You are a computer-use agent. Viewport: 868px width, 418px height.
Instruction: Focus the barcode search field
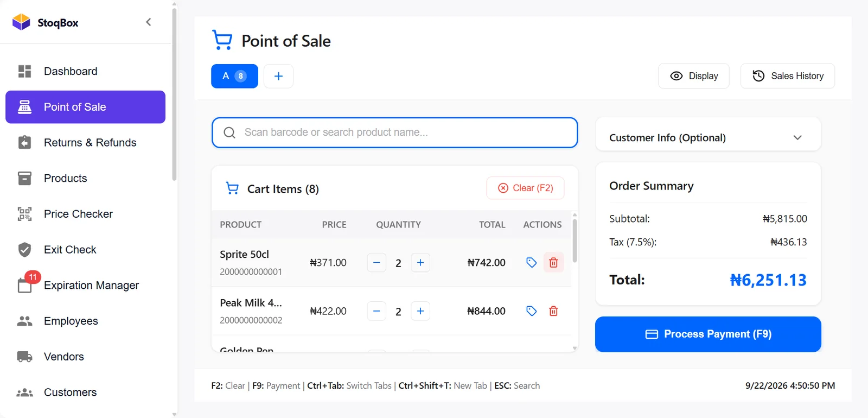click(394, 132)
